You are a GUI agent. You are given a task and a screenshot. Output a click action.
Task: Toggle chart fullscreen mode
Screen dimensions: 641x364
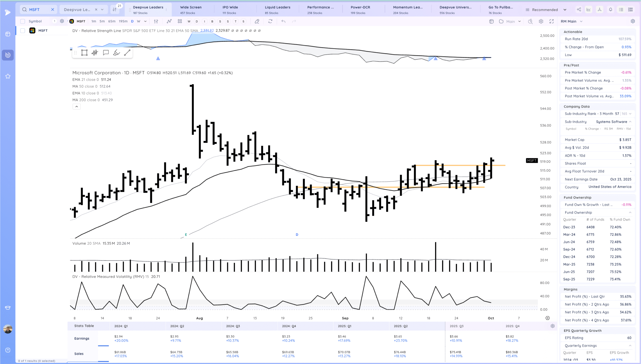pyautogui.click(x=551, y=21)
